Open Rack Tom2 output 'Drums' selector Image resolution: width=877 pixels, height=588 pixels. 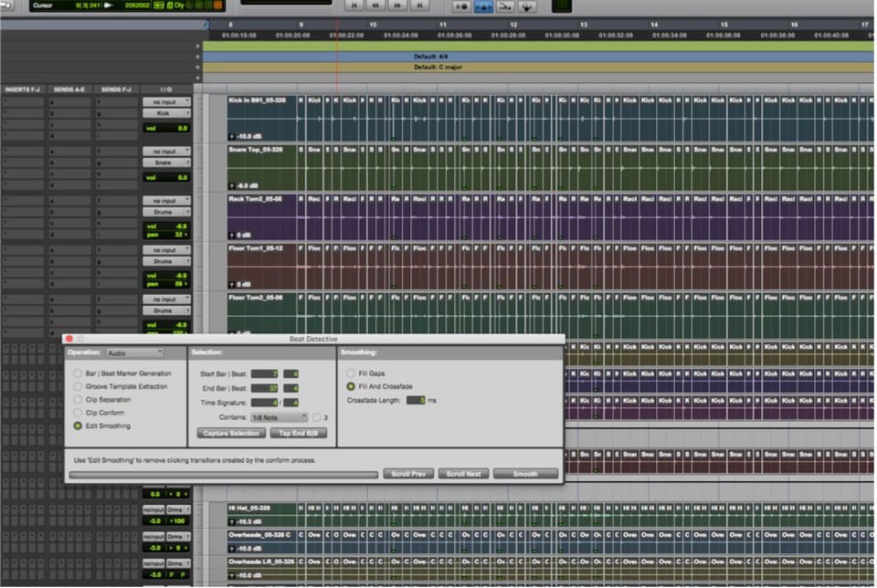click(x=166, y=212)
